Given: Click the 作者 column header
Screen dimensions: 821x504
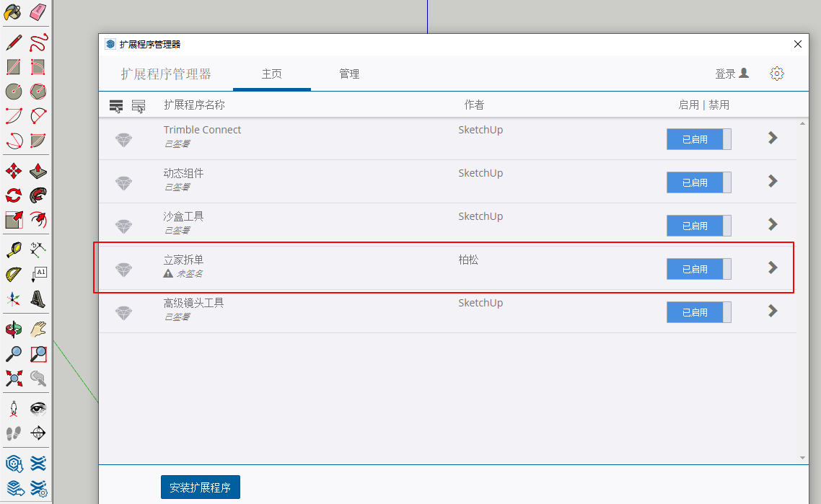Looking at the screenshot, I should pyautogui.click(x=475, y=105).
